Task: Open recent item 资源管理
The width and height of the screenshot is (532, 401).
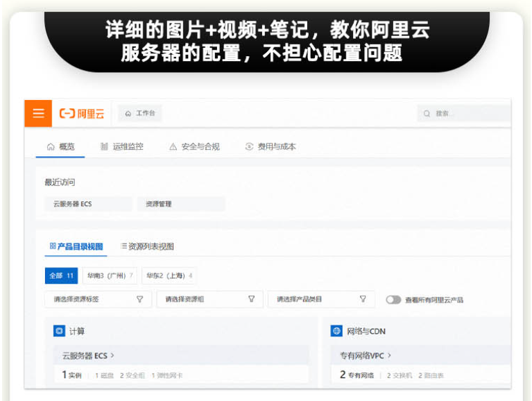Action: pyautogui.click(x=181, y=204)
